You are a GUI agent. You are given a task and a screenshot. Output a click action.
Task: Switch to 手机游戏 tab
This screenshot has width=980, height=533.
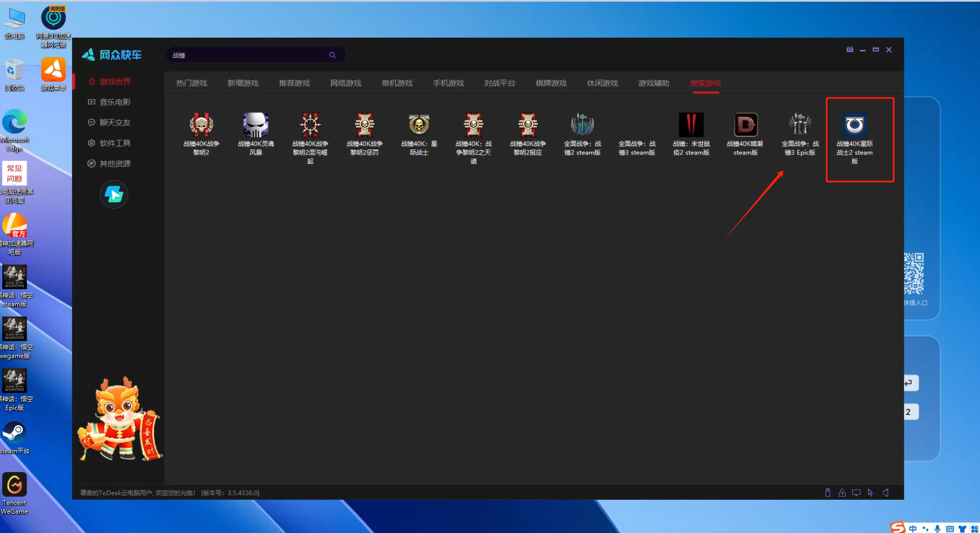point(448,83)
